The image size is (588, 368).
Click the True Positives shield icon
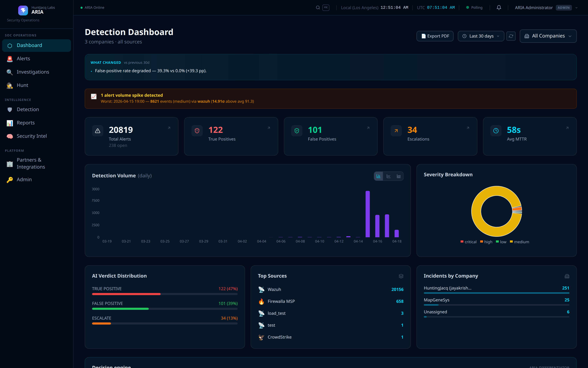point(197,131)
